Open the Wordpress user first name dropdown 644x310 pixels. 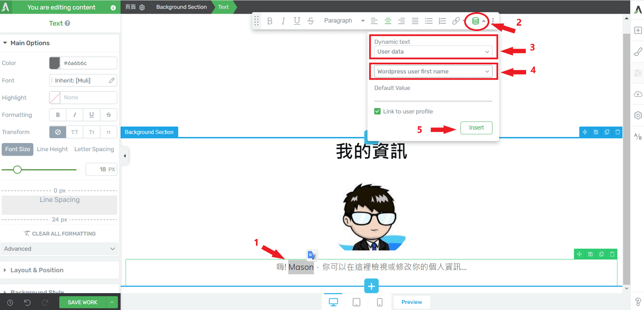(x=433, y=71)
